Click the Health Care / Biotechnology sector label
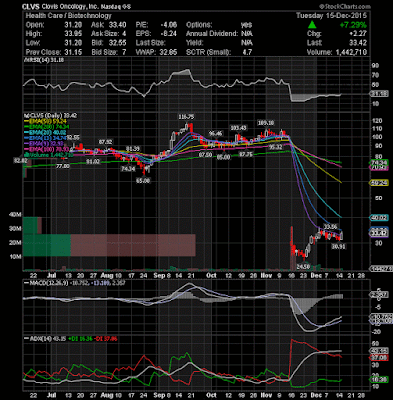 click(68, 16)
